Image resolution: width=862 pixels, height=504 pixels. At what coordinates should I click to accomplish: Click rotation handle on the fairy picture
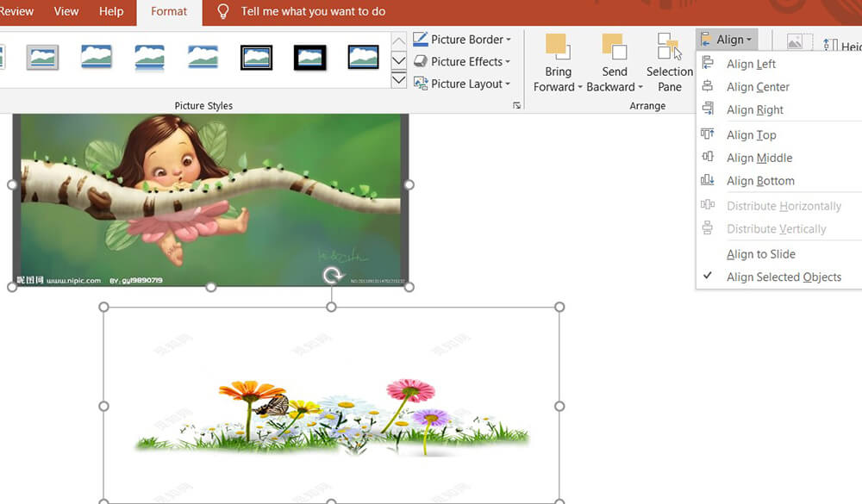(332, 276)
